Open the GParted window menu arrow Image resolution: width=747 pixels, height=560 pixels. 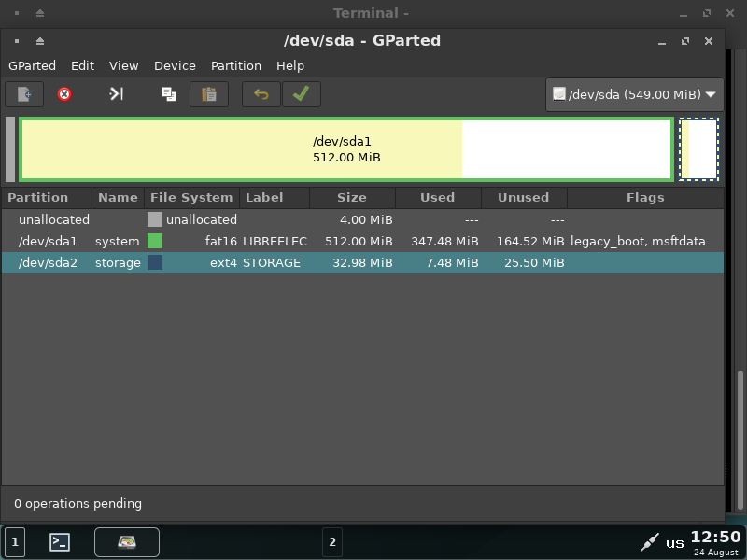pos(40,41)
